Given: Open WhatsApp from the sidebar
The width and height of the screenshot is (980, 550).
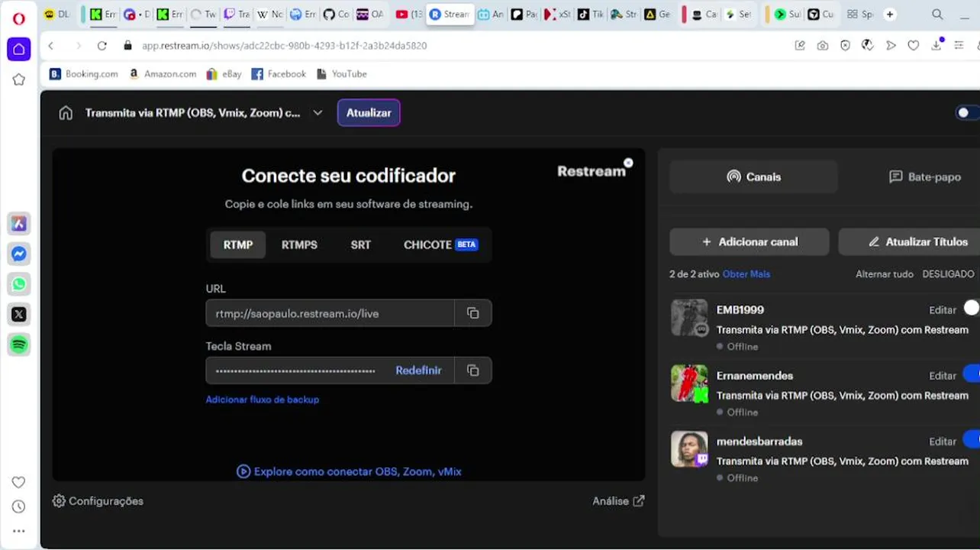Looking at the screenshot, I should (x=19, y=284).
